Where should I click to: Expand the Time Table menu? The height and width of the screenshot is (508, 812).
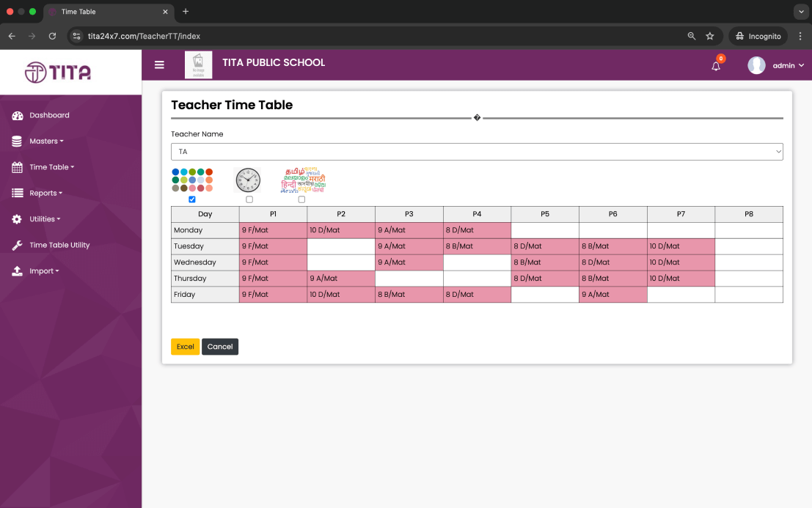[x=52, y=167]
